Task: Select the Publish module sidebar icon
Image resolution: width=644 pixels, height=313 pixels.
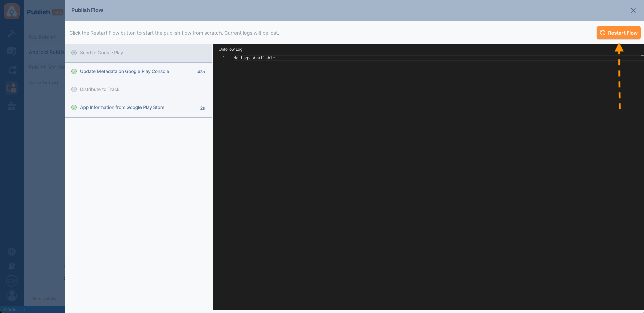Action: coord(12,88)
